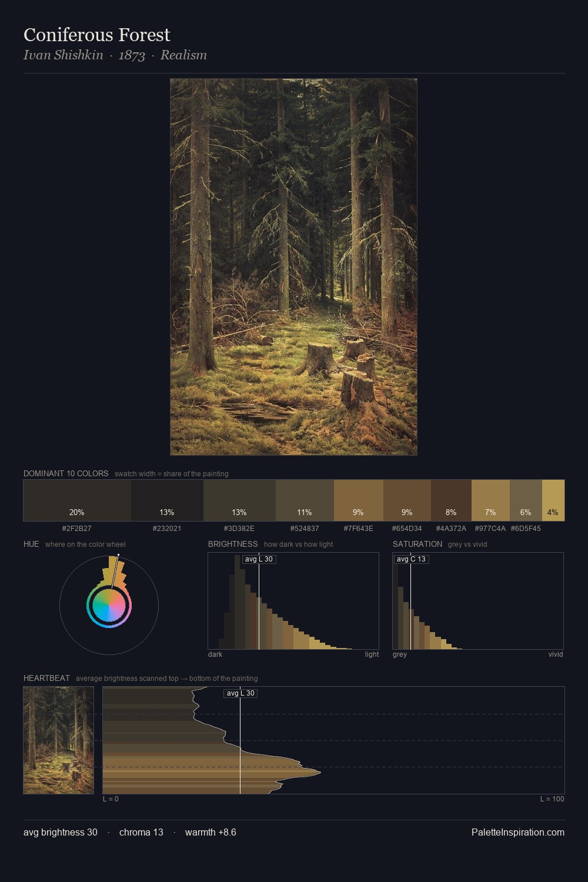Click 'grey vs vivid' caption
Screen dimensions: 588x882
click(x=467, y=544)
